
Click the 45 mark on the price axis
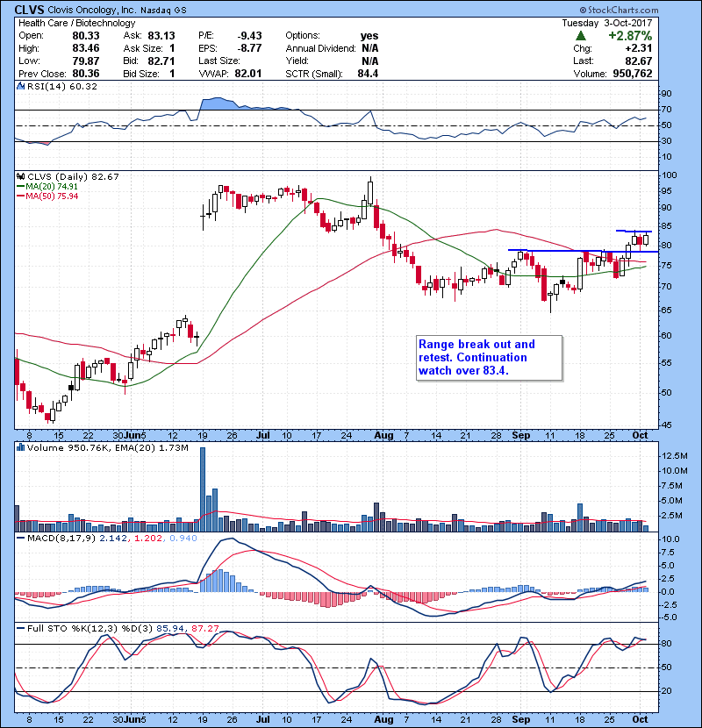tap(667, 425)
